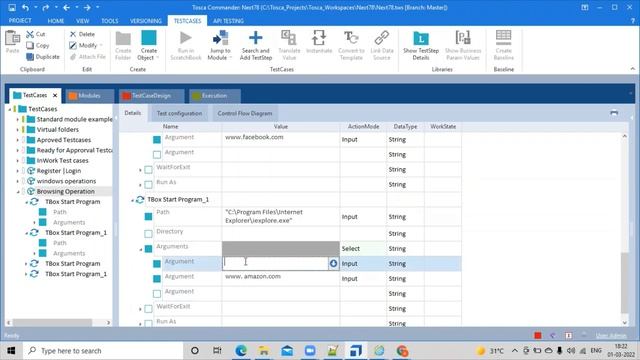The height and width of the screenshot is (360, 640).
Task: Click the round blue button in Value field
Action: tap(333, 263)
